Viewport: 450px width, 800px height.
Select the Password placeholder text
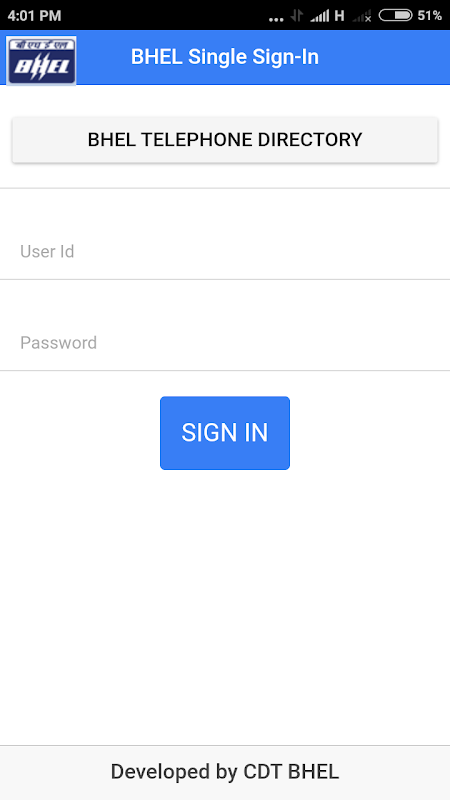[58, 342]
